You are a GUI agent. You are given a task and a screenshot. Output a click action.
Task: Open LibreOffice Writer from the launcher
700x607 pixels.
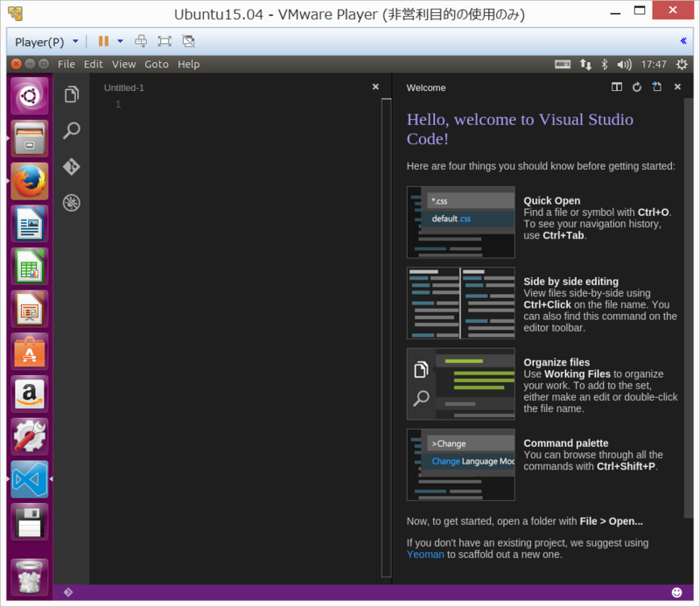(x=30, y=224)
